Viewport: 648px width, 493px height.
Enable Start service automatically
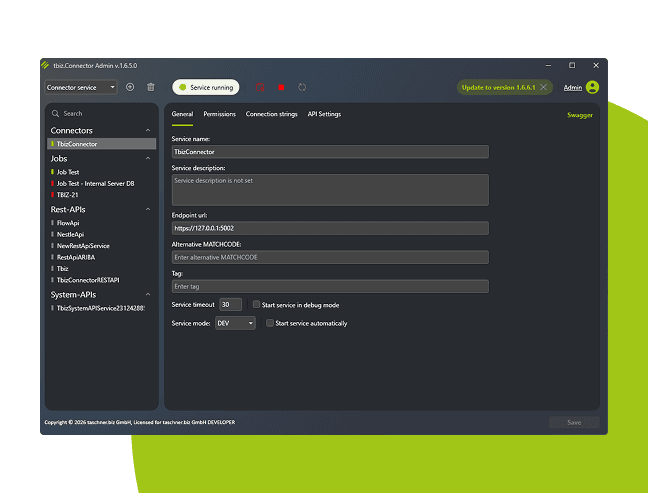click(x=270, y=323)
